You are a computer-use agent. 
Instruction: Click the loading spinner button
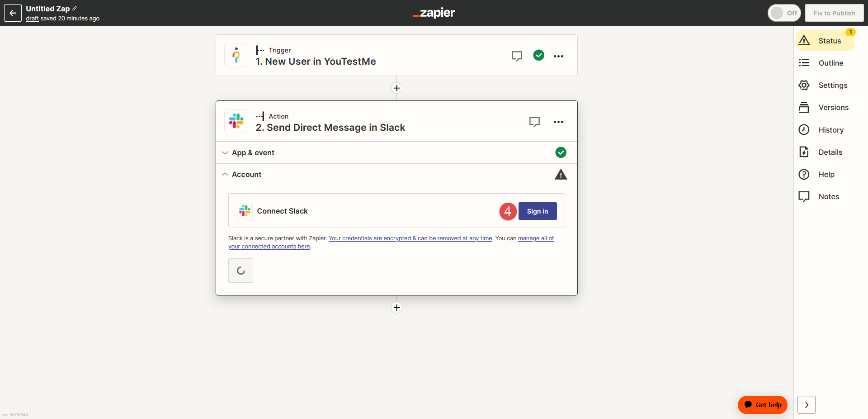(x=241, y=271)
